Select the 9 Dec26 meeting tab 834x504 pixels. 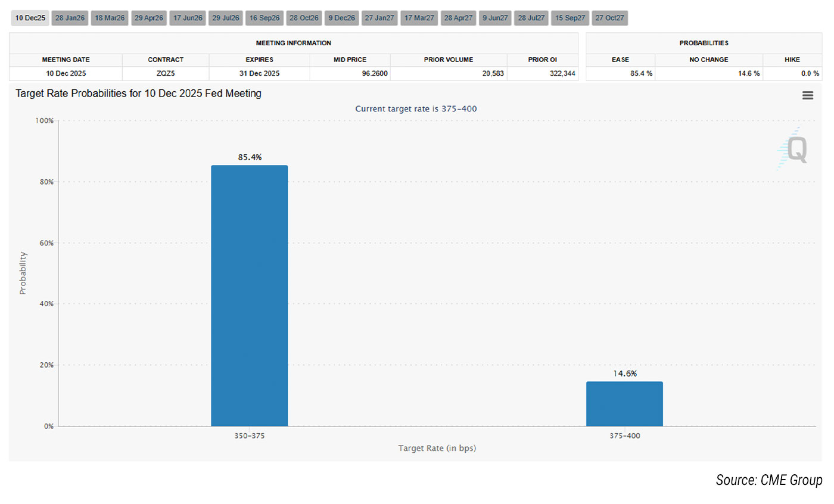(341, 18)
